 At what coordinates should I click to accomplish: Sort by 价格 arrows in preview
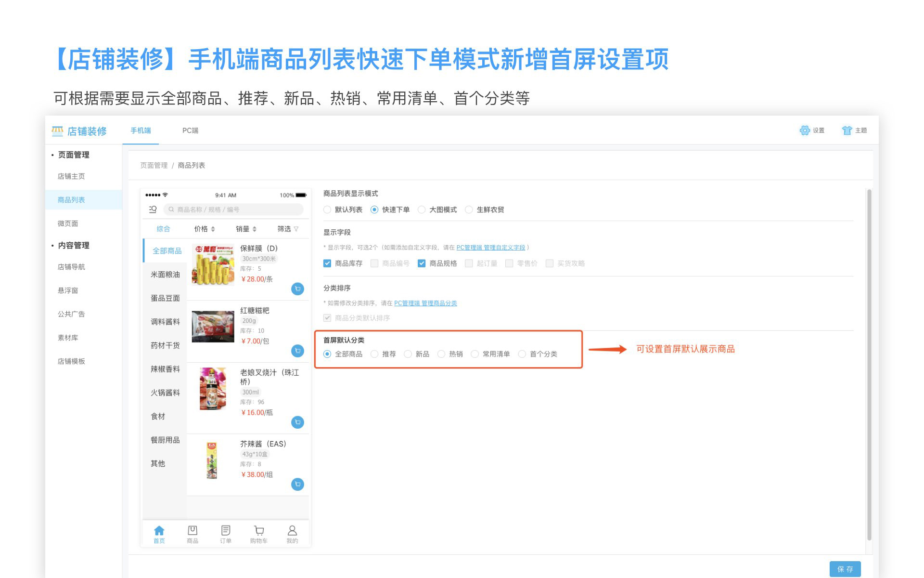coord(213,229)
